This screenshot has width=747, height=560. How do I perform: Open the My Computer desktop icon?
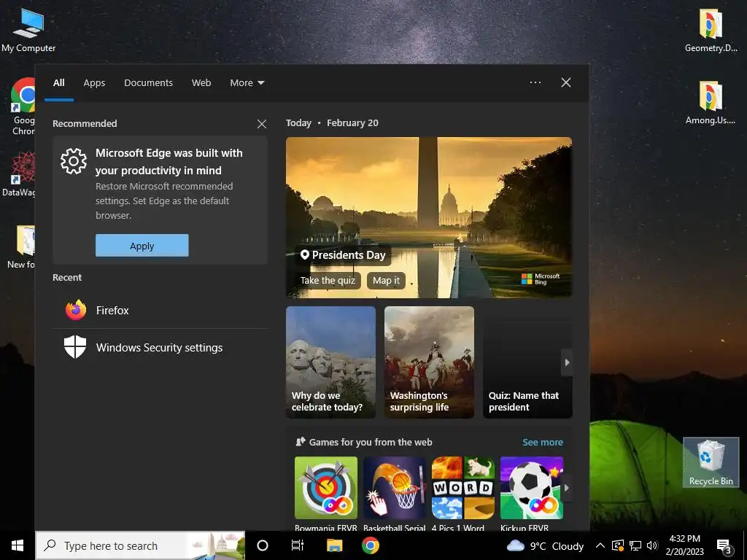tap(28, 29)
